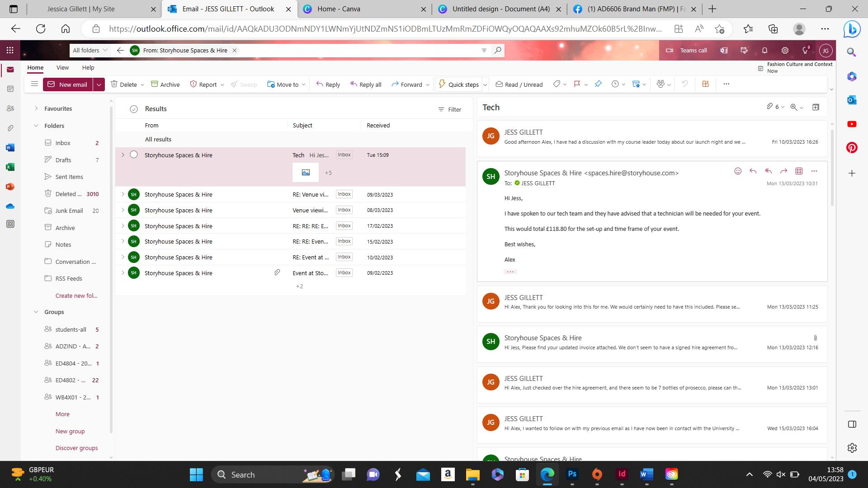Viewport: 868px width, 488px height.
Task: Toggle Read / Unread status
Action: pyautogui.click(x=519, y=84)
